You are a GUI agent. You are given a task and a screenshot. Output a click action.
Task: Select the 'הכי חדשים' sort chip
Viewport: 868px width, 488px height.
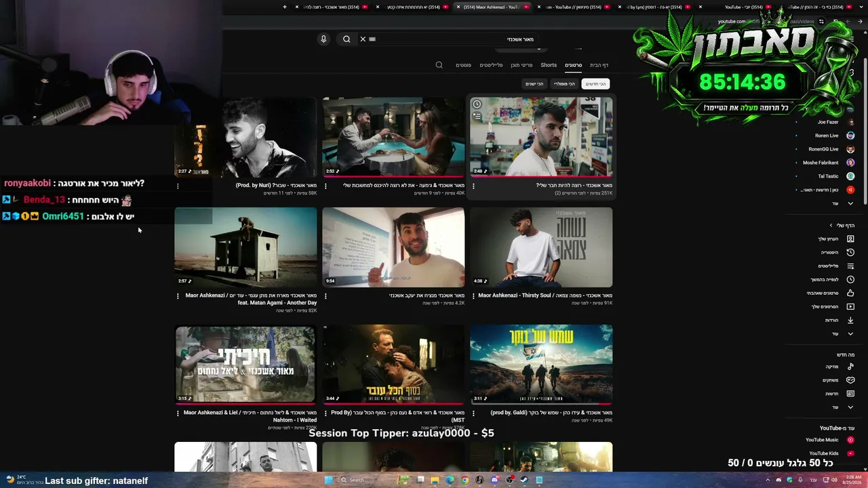coord(595,84)
